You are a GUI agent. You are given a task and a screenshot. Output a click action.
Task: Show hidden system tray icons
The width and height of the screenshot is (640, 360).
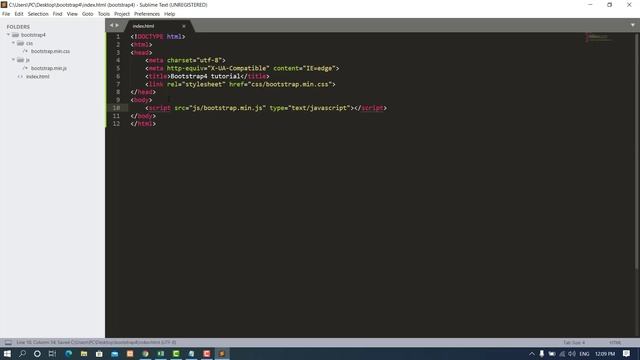(x=531, y=353)
